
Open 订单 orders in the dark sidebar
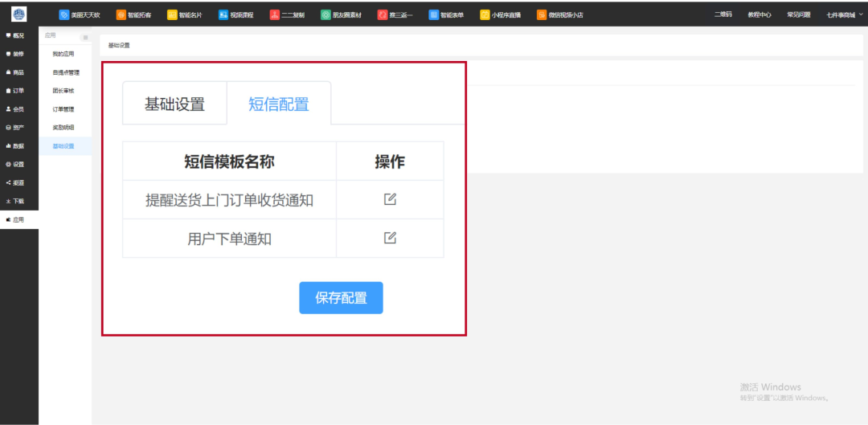[x=18, y=91]
